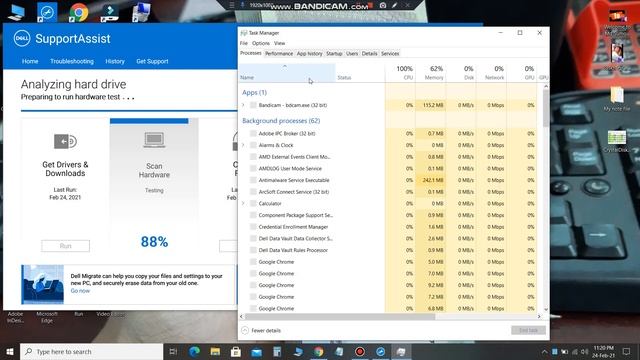640x360 pixels.
Task: Select Adobe IPC Broker process row
Action: point(388,133)
